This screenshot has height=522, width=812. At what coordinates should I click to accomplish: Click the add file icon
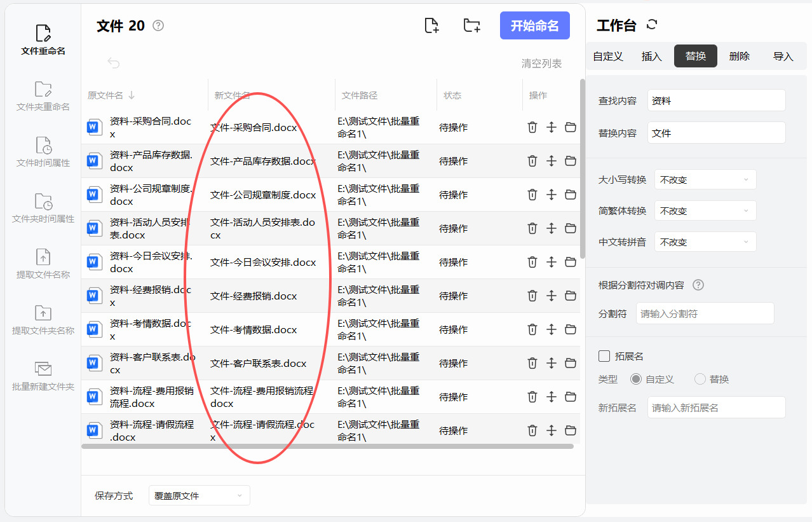[x=431, y=25]
